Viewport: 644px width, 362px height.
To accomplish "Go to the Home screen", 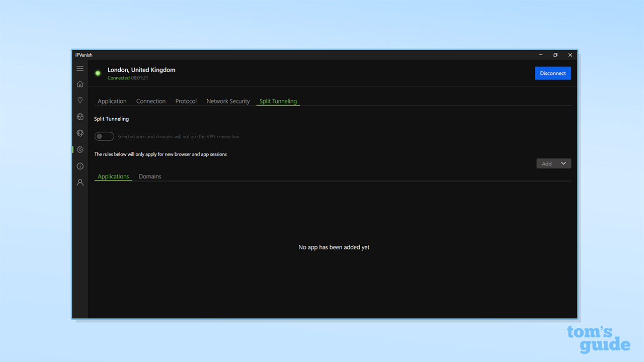I will 80,84.
